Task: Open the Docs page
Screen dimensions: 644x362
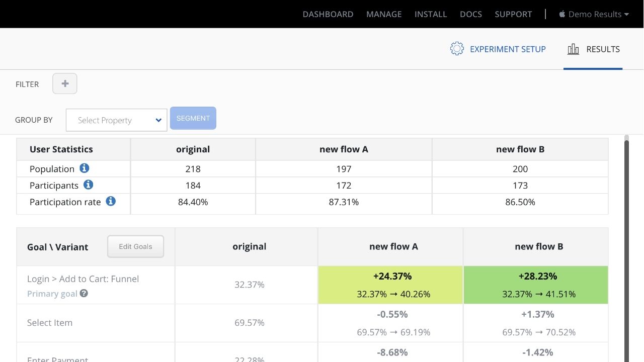Action: (471, 14)
